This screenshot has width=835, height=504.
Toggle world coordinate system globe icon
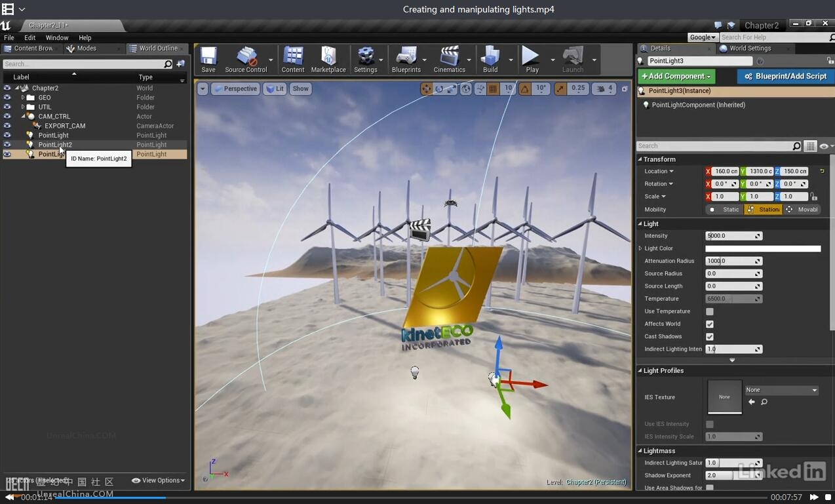(x=466, y=88)
